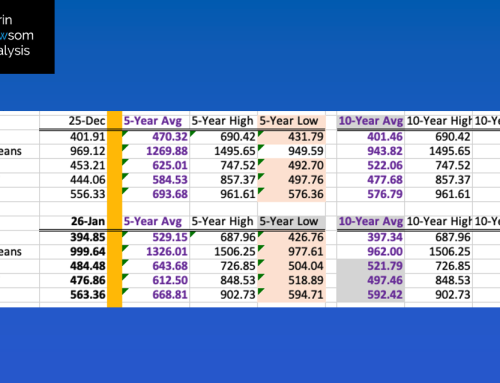
Task: Select cell 492.70 in 5-Year Low
Action: coord(291,165)
